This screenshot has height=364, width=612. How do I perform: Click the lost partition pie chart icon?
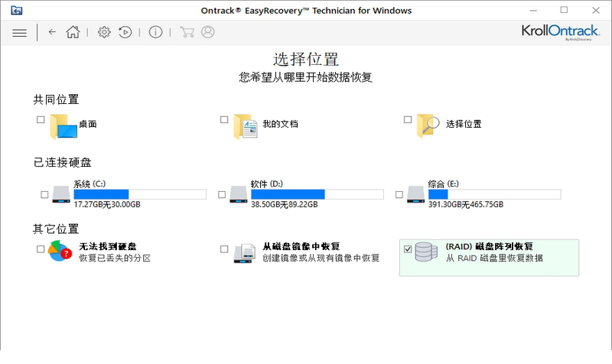60,251
